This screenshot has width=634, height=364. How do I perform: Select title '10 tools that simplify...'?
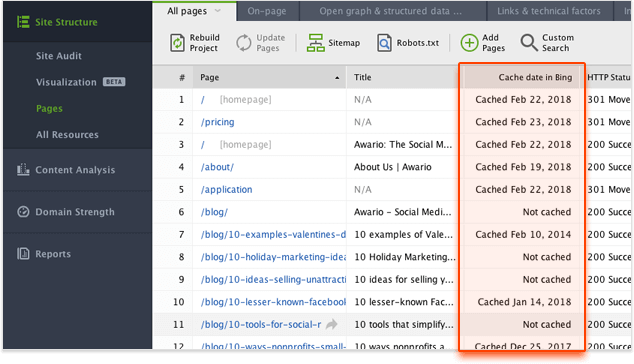404,324
